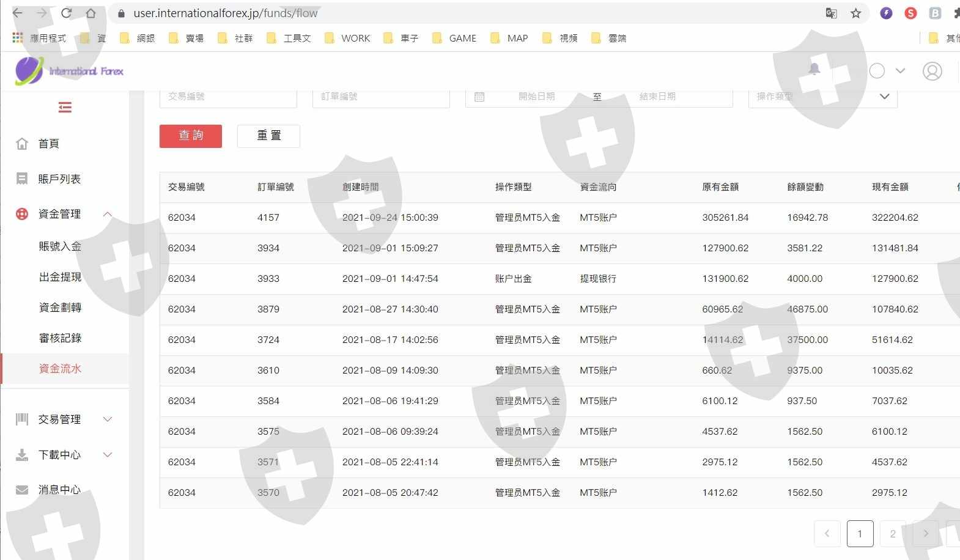Open Google Translate icon in address bar
The height and width of the screenshot is (560, 960).
point(831,13)
